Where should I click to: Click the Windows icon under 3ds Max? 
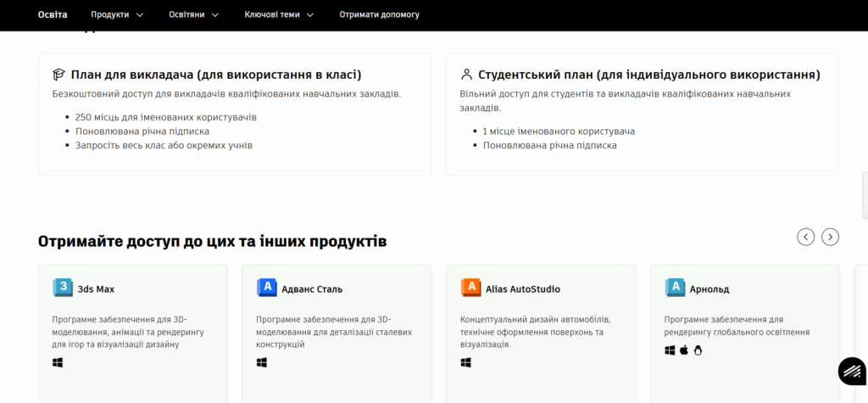[58, 362]
